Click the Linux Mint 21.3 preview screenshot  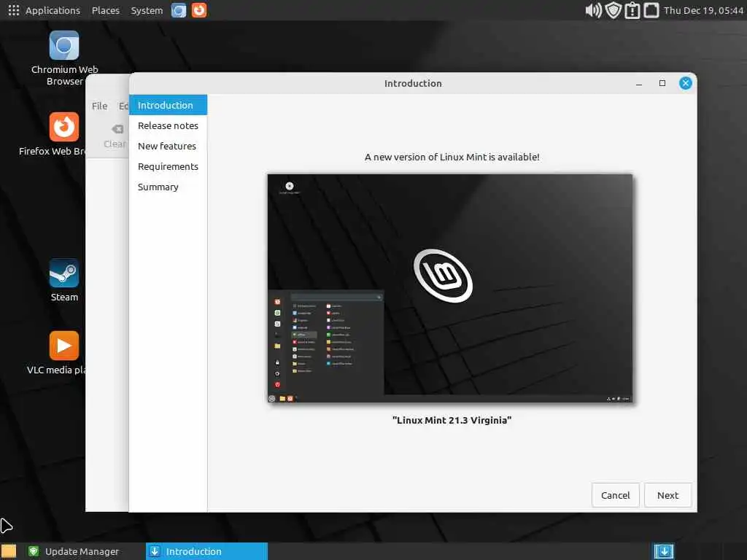(450, 288)
